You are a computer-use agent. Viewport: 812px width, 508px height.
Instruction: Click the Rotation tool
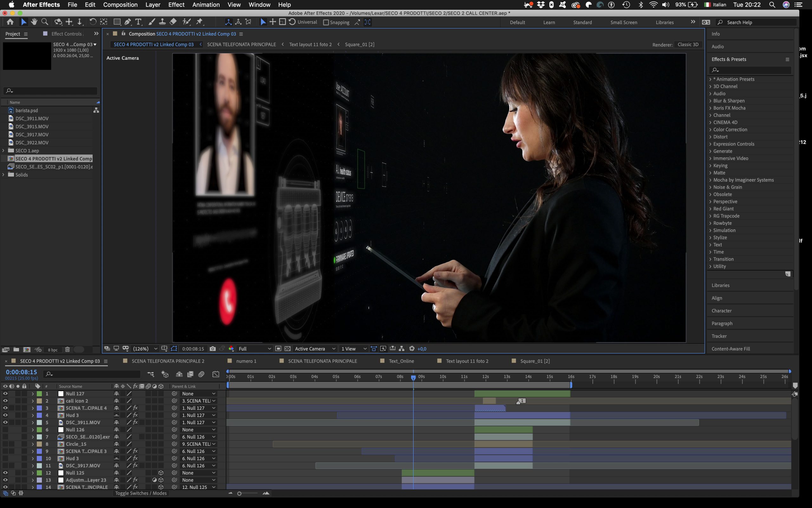coord(93,22)
